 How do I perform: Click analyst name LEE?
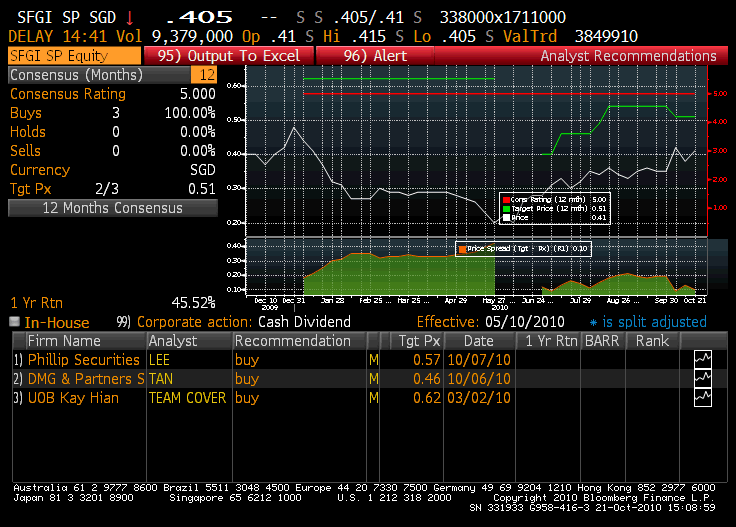point(159,360)
